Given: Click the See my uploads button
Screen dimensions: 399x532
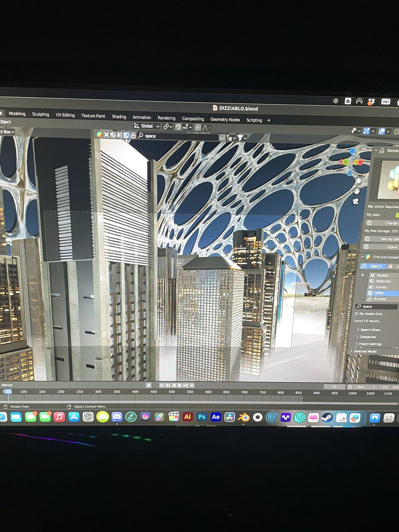Looking at the screenshot, I should click(380, 239).
